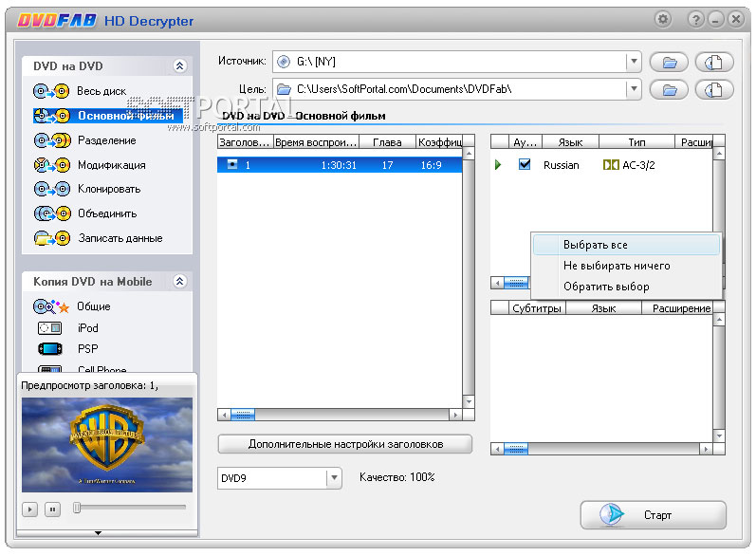Click the Качество: 100% label
This screenshot has height=556, width=756.
[x=397, y=477]
